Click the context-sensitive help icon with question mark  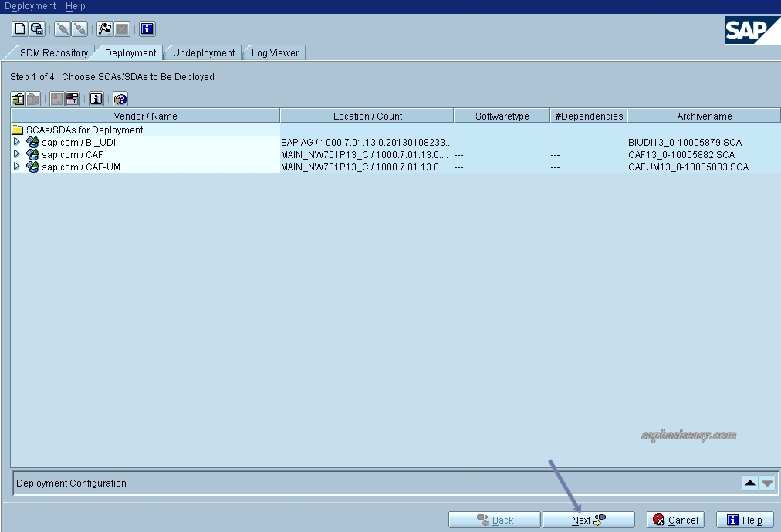[120, 98]
